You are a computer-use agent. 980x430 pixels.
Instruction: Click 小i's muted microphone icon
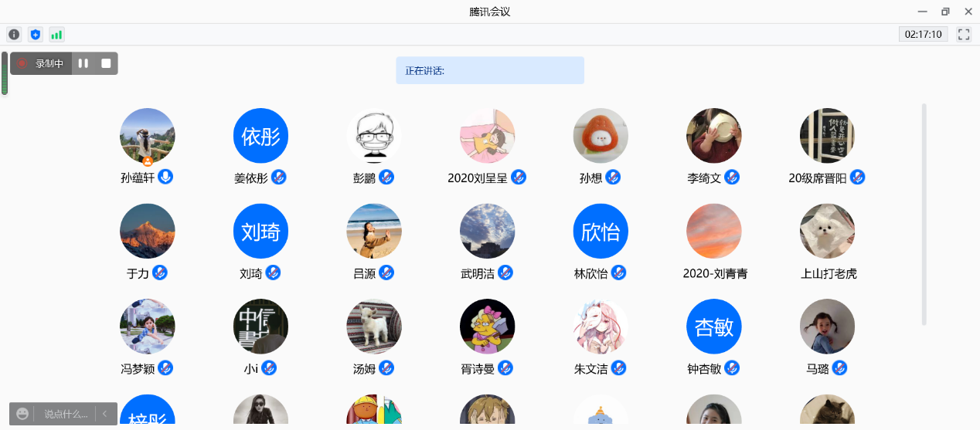(269, 368)
